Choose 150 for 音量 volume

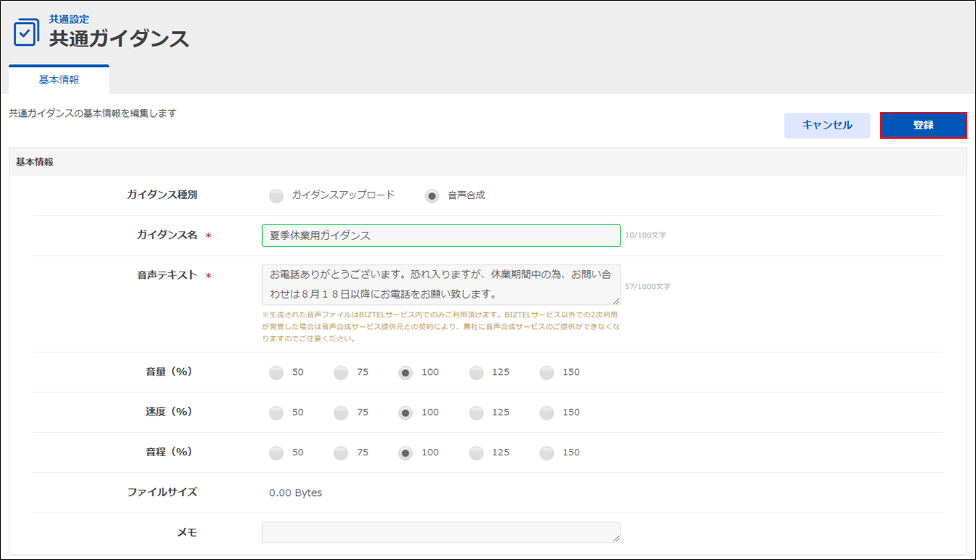[x=547, y=373]
